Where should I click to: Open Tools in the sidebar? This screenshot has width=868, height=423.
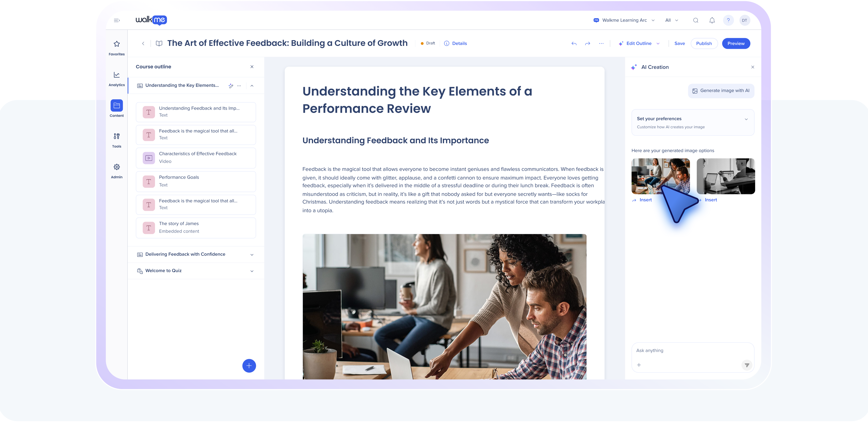point(117,140)
